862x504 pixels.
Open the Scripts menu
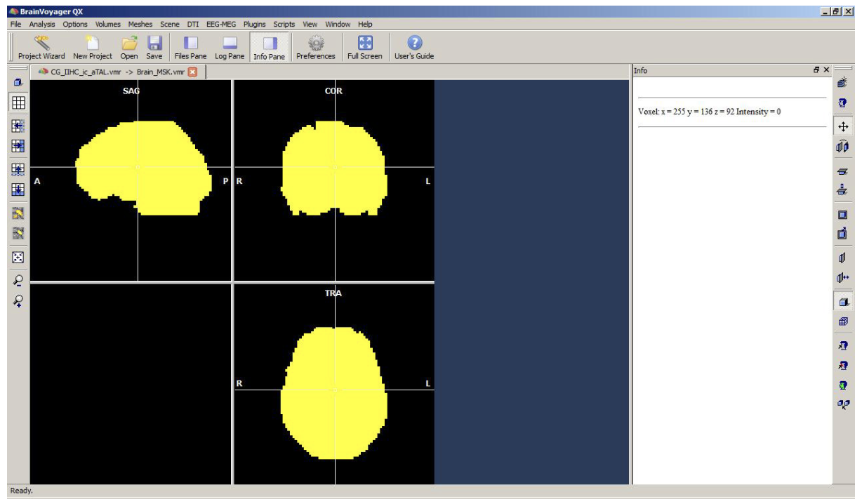click(x=284, y=24)
